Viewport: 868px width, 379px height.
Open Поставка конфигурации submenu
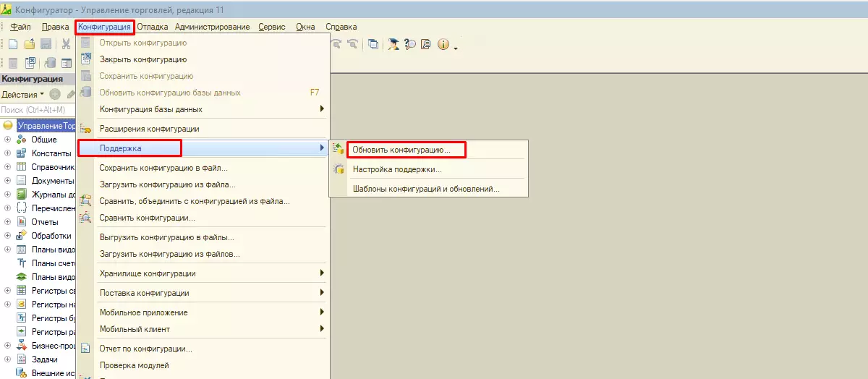pos(203,293)
